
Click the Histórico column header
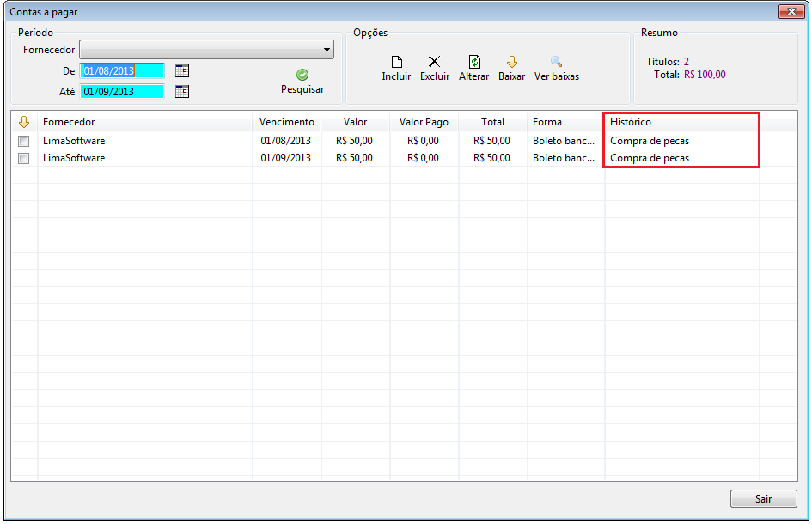[x=682, y=122]
